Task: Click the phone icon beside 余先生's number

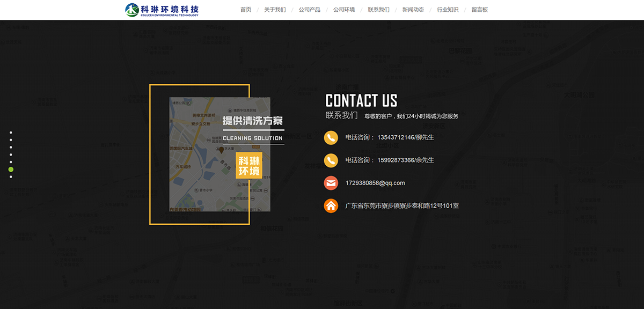Action: click(x=331, y=160)
